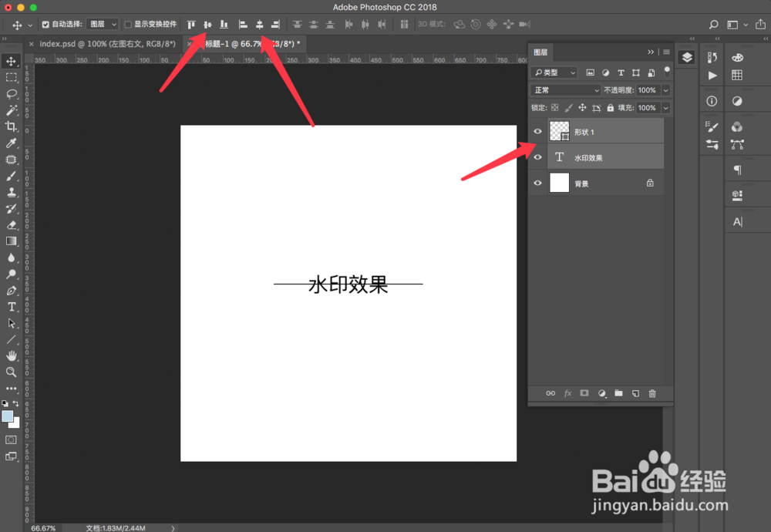This screenshot has height=532, width=771.
Task: Add a layer mask
Action: 584,393
